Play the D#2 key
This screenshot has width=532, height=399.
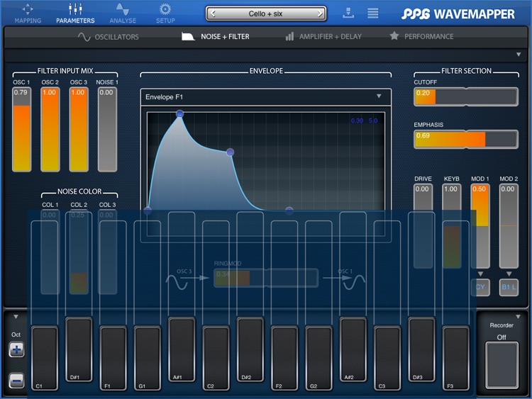[x=250, y=349]
